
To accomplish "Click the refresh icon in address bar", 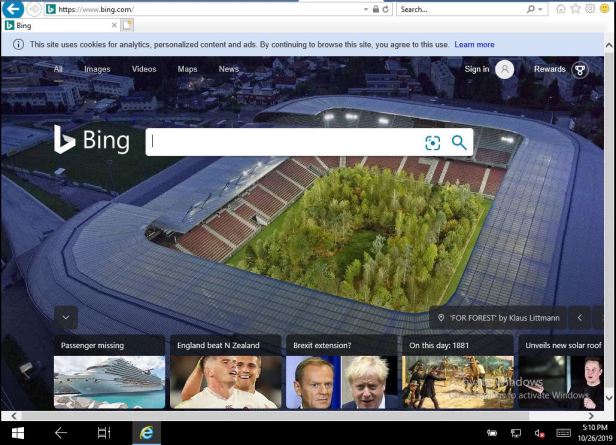I will [x=384, y=9].
